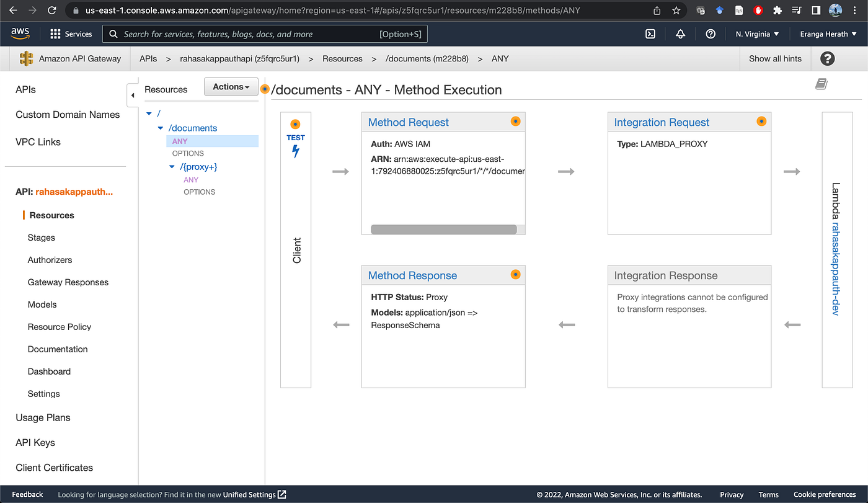The height and width of the screenshot is (503, 868).
Task: Open Cookie preferences in footer
Action: (825, 494)
